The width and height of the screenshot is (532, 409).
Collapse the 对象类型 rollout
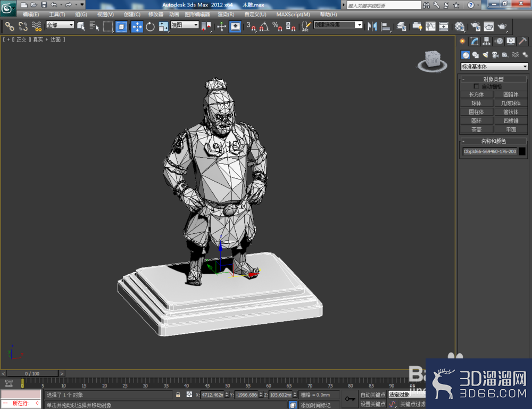494,79
